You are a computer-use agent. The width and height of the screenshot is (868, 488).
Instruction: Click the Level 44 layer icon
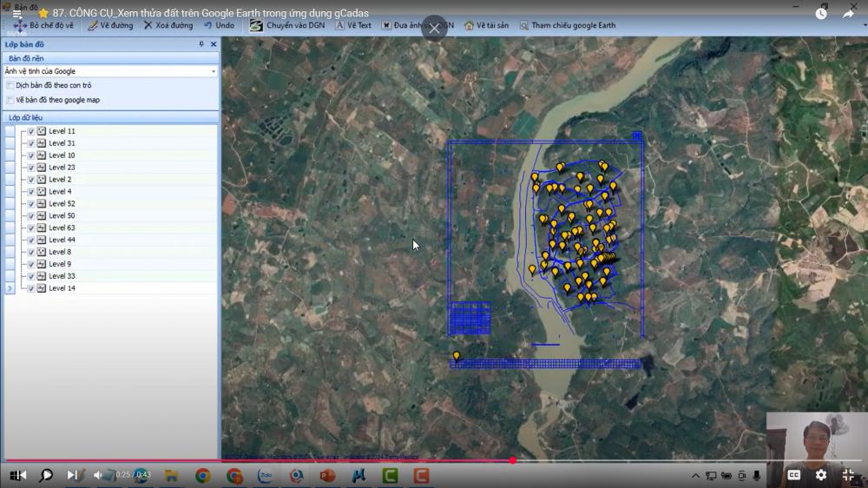[42, 240]
